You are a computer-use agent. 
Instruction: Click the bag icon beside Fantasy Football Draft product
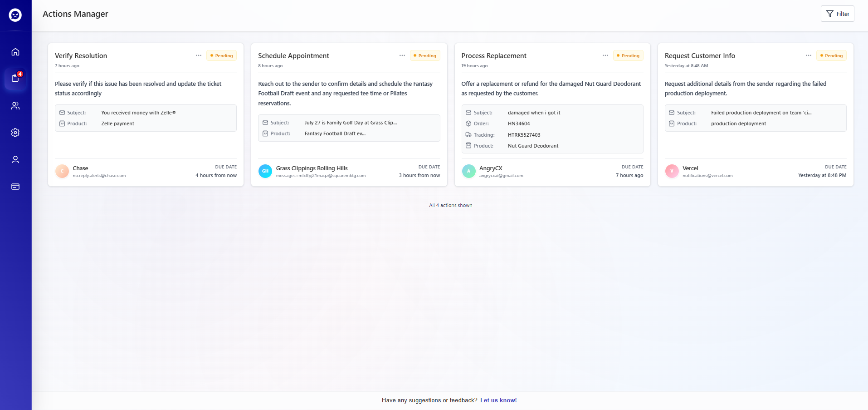pos(265,133)
